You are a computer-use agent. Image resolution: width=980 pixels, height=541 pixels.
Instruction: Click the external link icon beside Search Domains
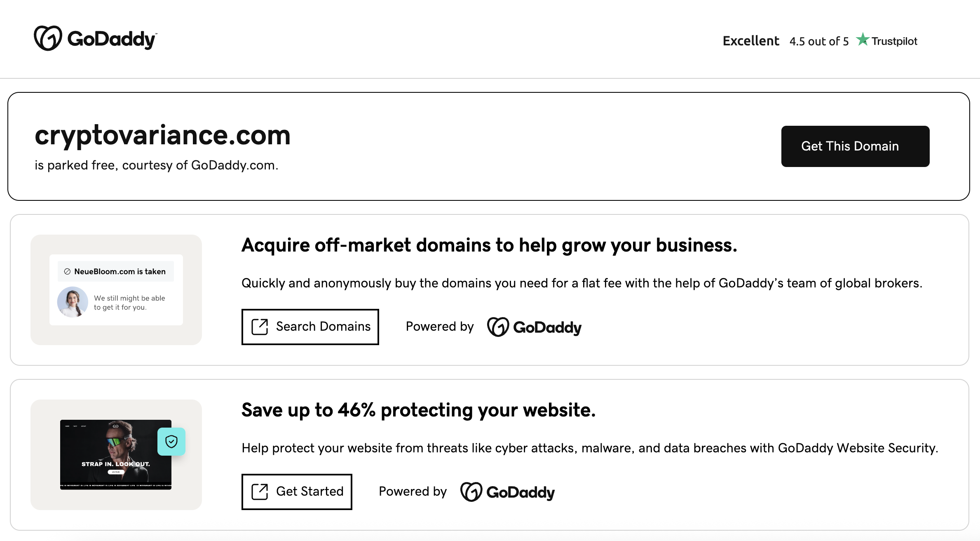tap(260, 327)
